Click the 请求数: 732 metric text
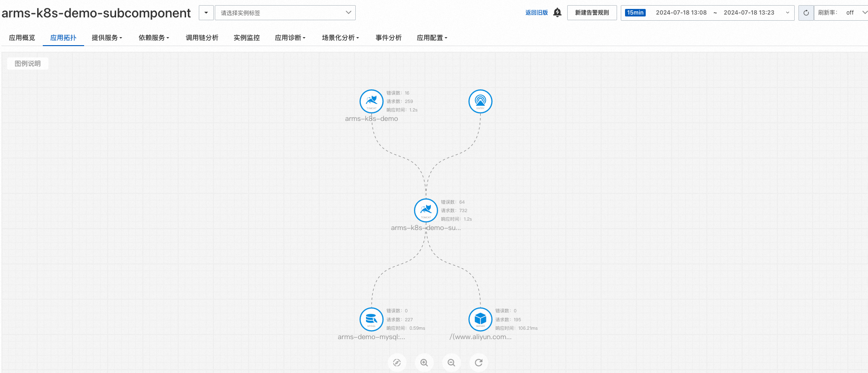868x373 pixels. coord(454,211)
